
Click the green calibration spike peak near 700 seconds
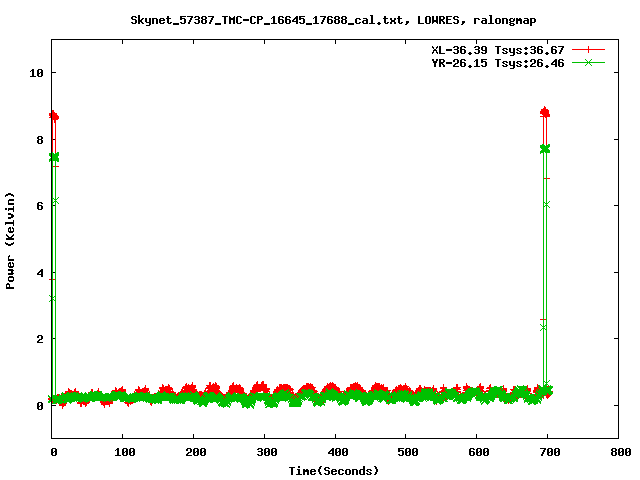[545, 149]
